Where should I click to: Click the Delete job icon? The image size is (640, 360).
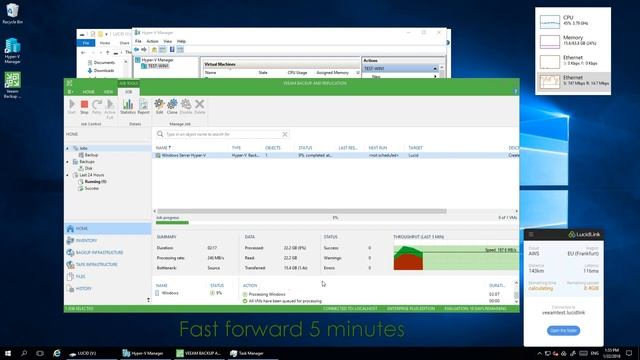coord(200,107)
